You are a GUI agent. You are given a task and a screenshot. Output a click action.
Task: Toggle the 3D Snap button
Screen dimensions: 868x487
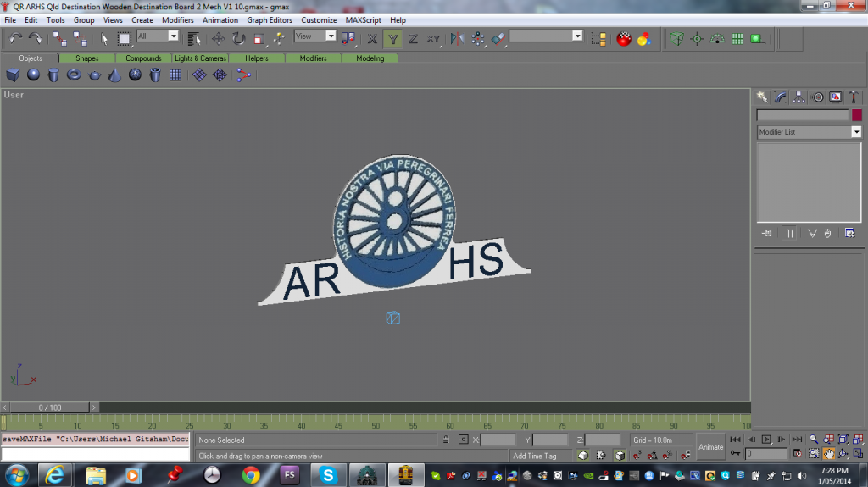coord(637,456)
